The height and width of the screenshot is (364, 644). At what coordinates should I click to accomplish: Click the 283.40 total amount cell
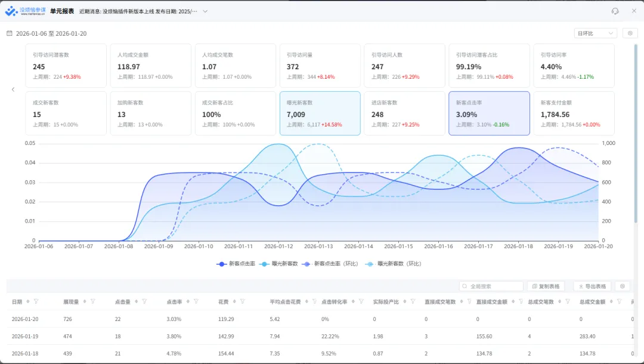click(x=587, y=336)
